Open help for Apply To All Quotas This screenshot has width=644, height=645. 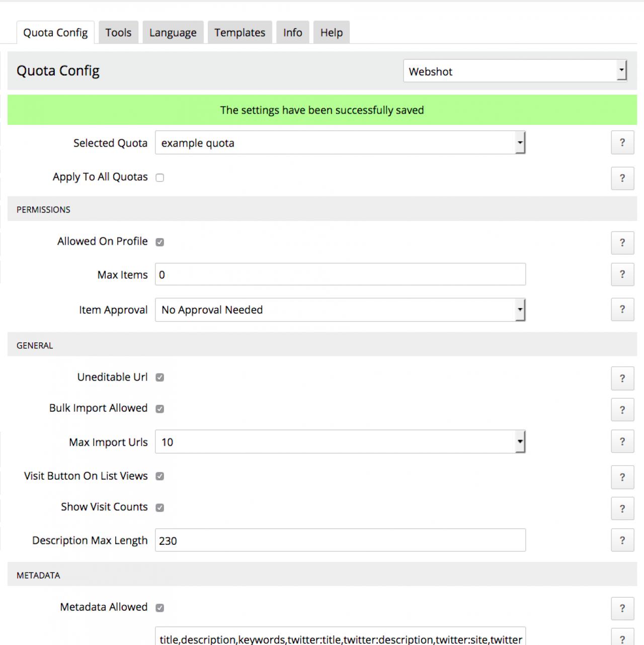pyautogui.click(x=622, y=178)
